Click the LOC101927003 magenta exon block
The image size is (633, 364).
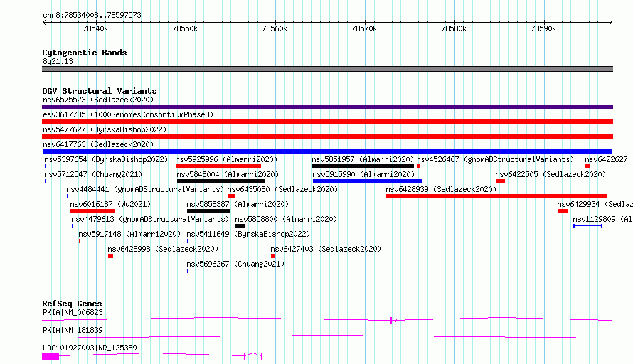click(x=50, y=356)
